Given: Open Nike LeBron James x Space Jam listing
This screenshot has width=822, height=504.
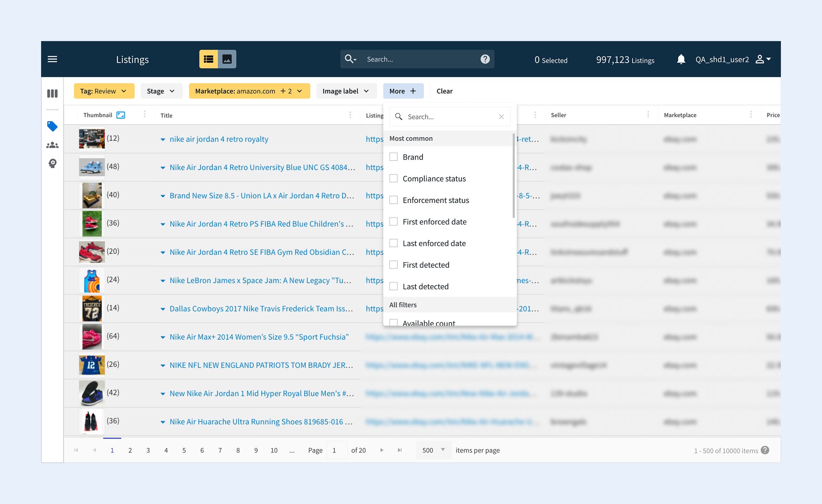Looking at the screenshot, I should pos(261,280).
